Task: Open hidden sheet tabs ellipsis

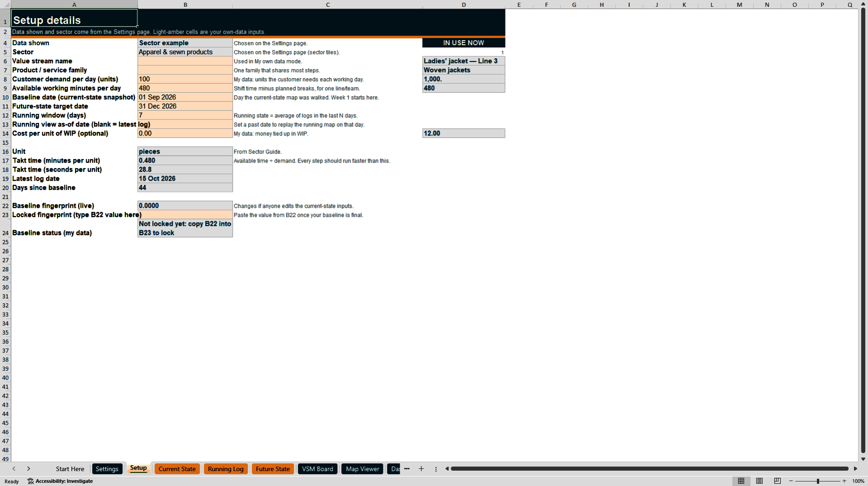Action: 407,469
